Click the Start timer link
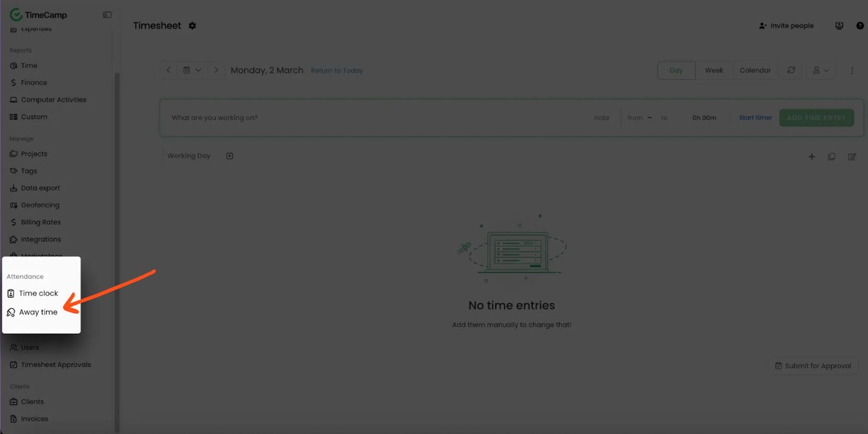 (x=756, y=118)
